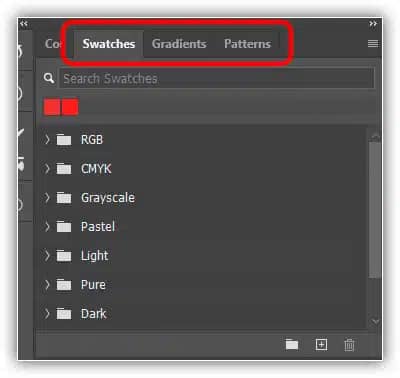
Task: Expand the RGB swatch group
Action: click(x=47, y=139)
